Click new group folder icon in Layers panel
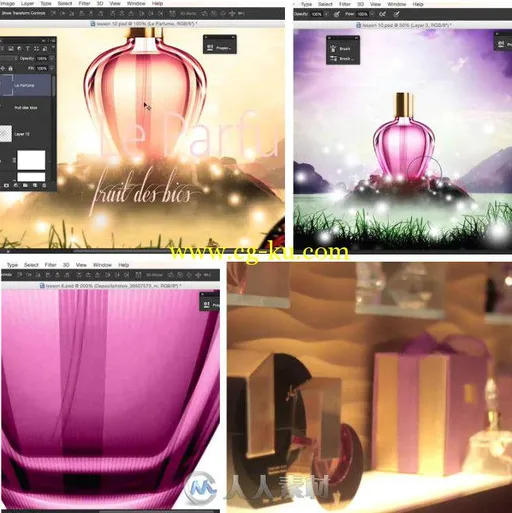This screenshot has width=512, height=513. [x=25, y=185]
